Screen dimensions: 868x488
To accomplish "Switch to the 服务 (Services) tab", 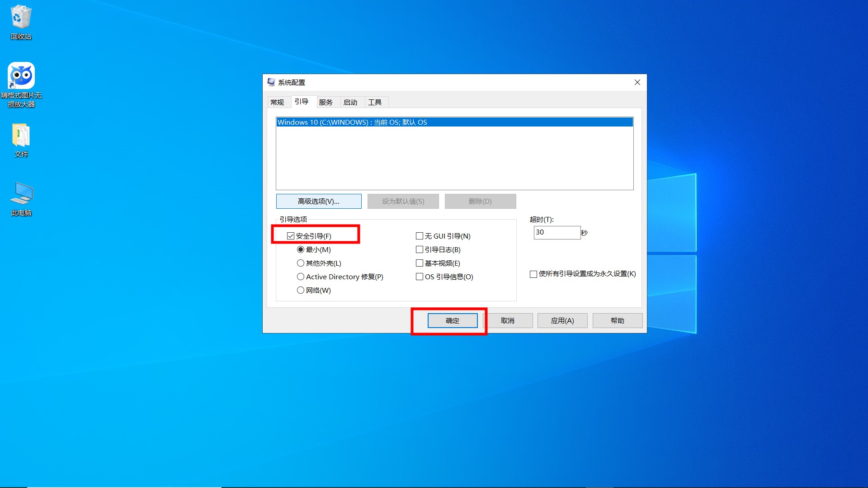I will [x=325, y=103].
